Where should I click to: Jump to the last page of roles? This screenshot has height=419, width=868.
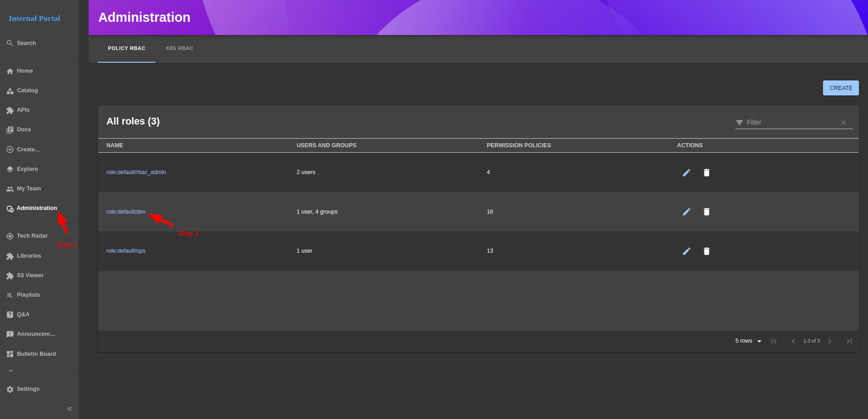tap(849, 341)
